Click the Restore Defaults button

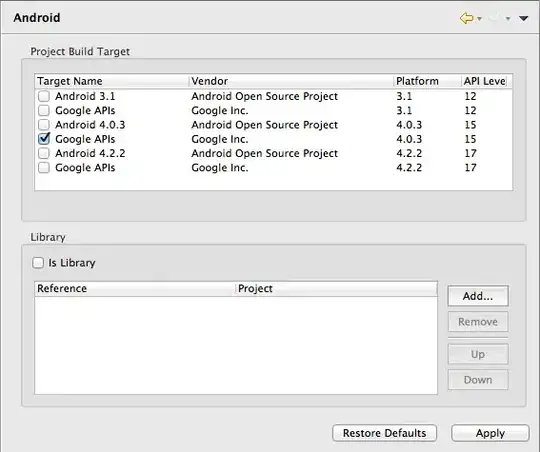pos(384,433)
